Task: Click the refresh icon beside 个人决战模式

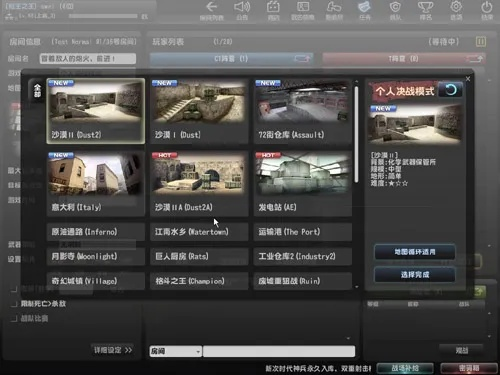Action: (450, 90)
